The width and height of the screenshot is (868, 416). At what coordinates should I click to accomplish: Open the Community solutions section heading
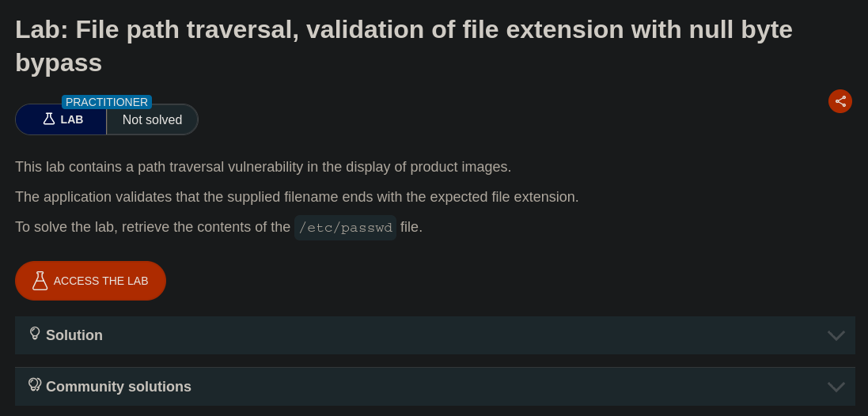(119, 387)
